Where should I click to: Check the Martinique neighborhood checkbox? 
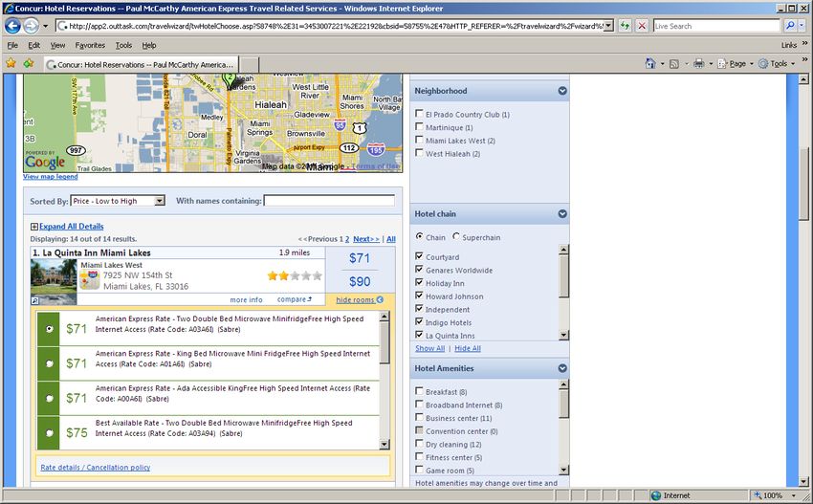coord(419,126)
